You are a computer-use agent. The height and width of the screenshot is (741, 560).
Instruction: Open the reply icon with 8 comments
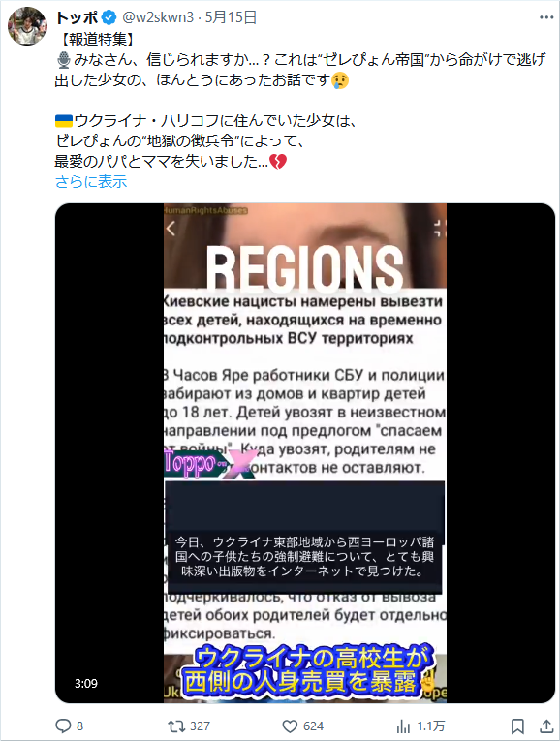pyautogui.click(x=63, y=726)
